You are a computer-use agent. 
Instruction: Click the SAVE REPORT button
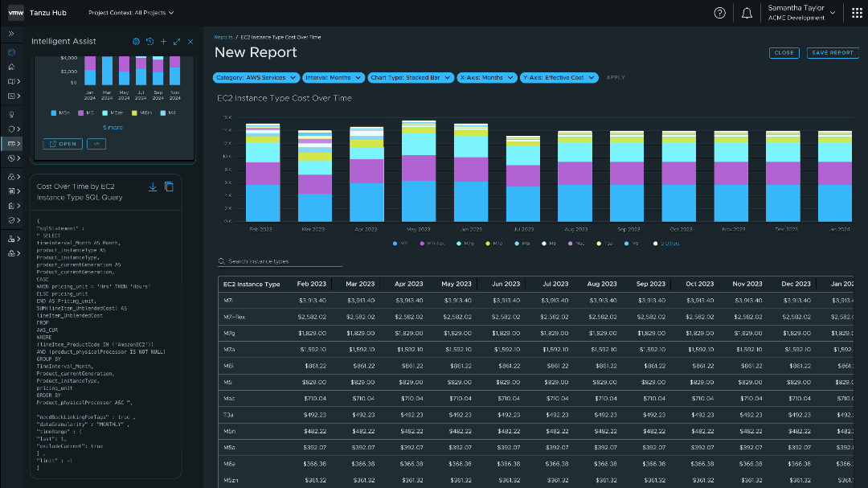(x=833, y=52)
